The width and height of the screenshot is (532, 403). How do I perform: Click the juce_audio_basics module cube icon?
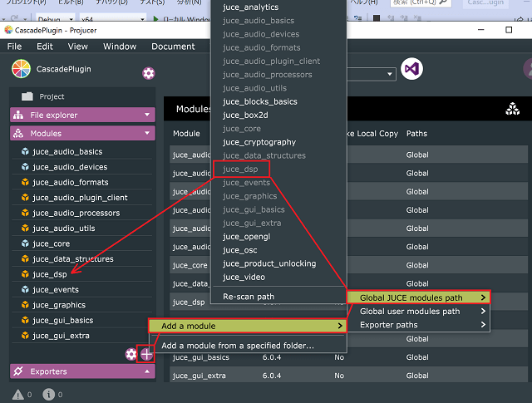click(25, 151)
